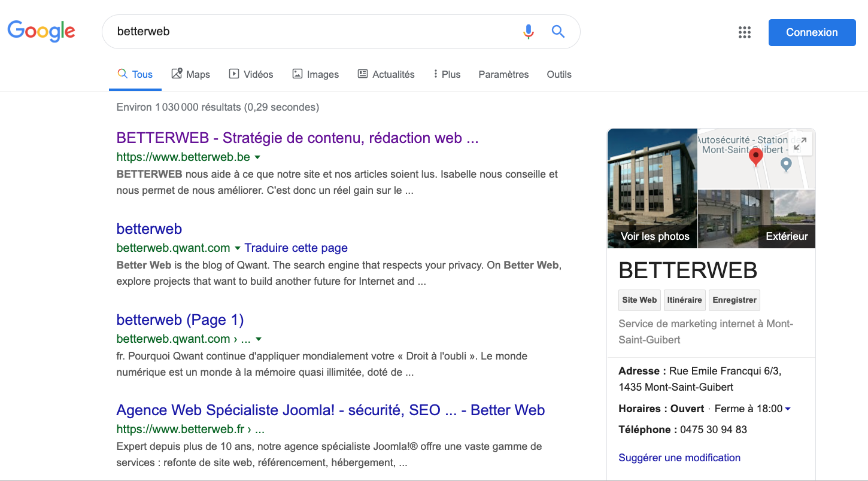Open the Outils menu
Viewport: 868px width, 481px height.
point(559,74)
